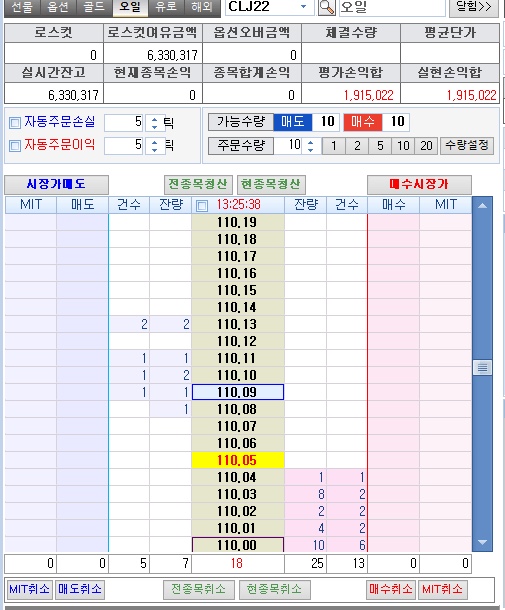The image size is (505, 610).
Task: Click the scrollbar center grip handle
Action: click(482, 367)
